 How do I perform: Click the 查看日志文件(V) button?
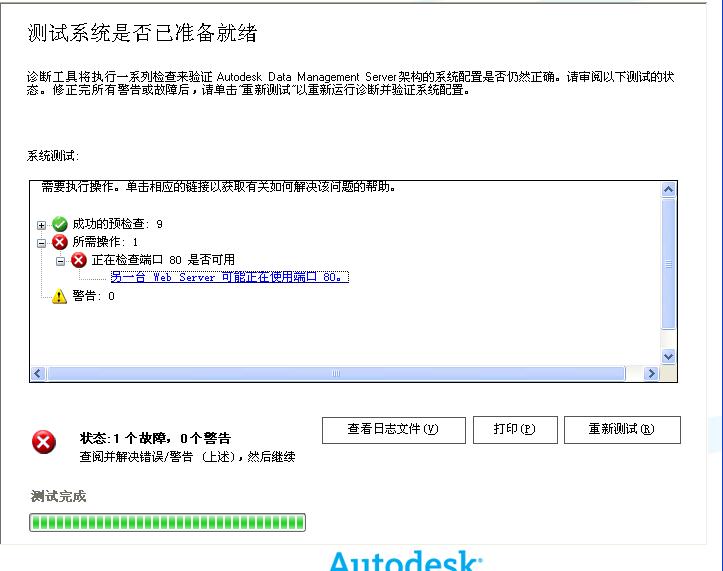point(394,430)
